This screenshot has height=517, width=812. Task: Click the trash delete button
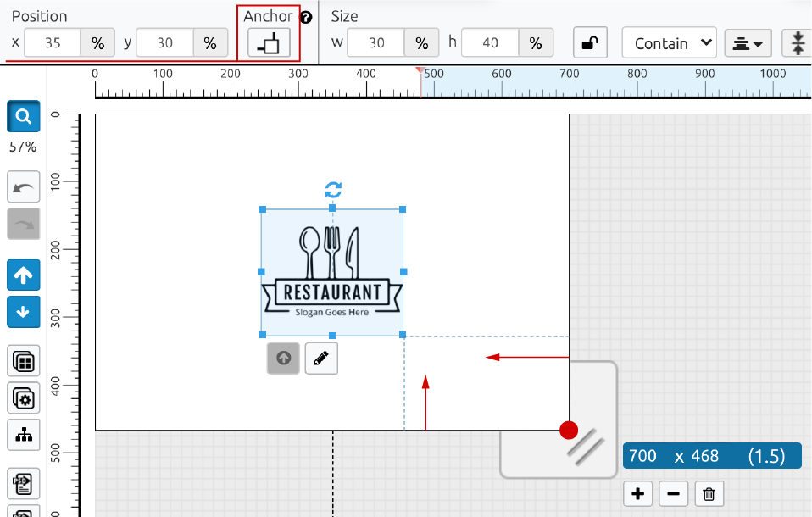[x=709, y=493]
